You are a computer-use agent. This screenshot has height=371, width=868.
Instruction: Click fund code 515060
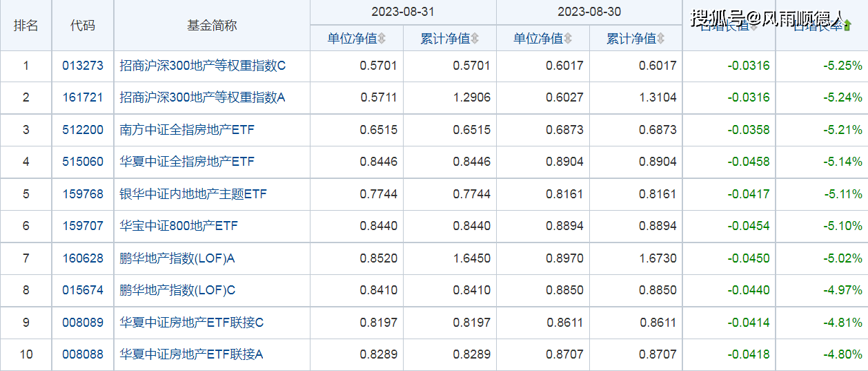[x=83, y=162]
